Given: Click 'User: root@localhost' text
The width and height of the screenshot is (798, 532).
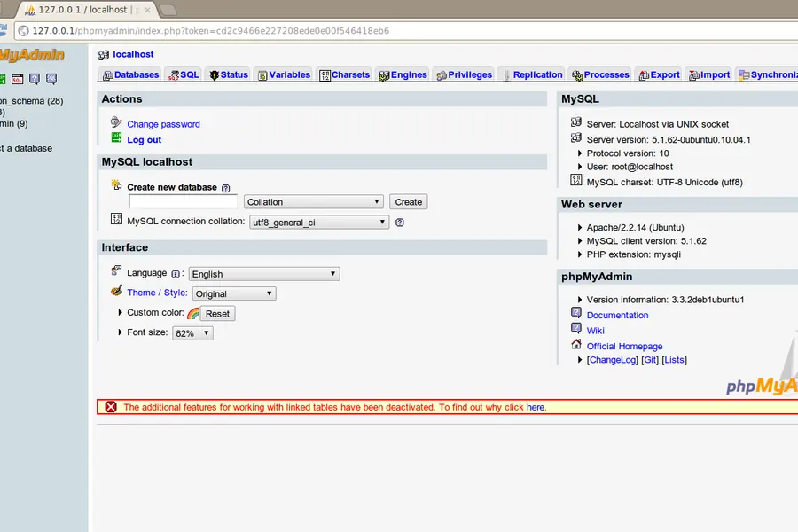Looking at the screenshot, I should click(630, 167).
